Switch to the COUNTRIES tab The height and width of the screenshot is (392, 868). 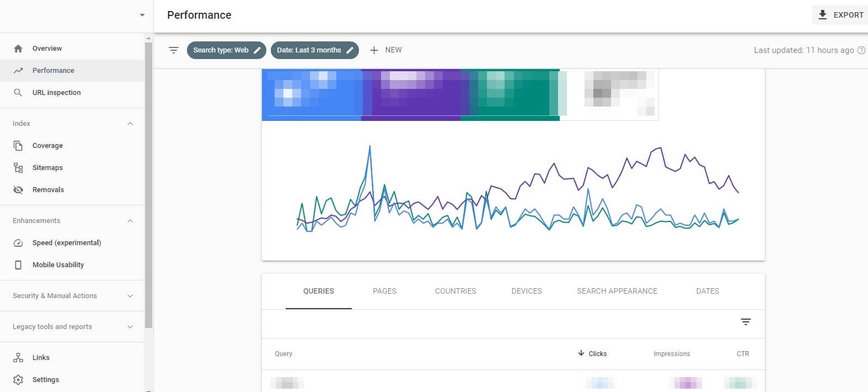point(456,291)
